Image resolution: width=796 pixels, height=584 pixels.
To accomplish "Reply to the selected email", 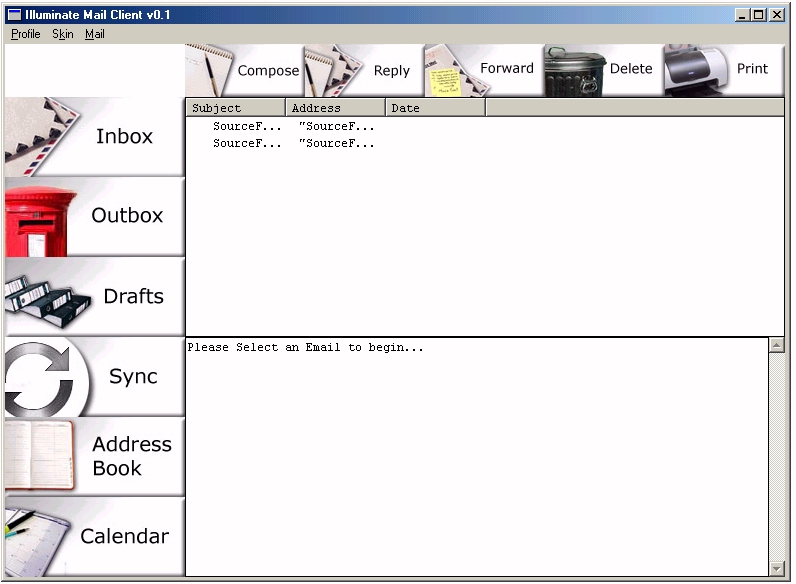I will (x=364, y=70).
